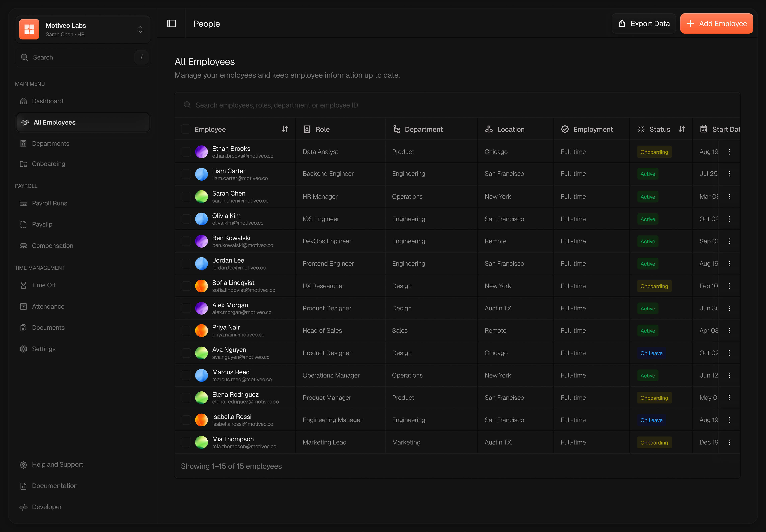Click the Employment column badge icon
The width and height of the screenshot is (766, 532).
point(565,129)
